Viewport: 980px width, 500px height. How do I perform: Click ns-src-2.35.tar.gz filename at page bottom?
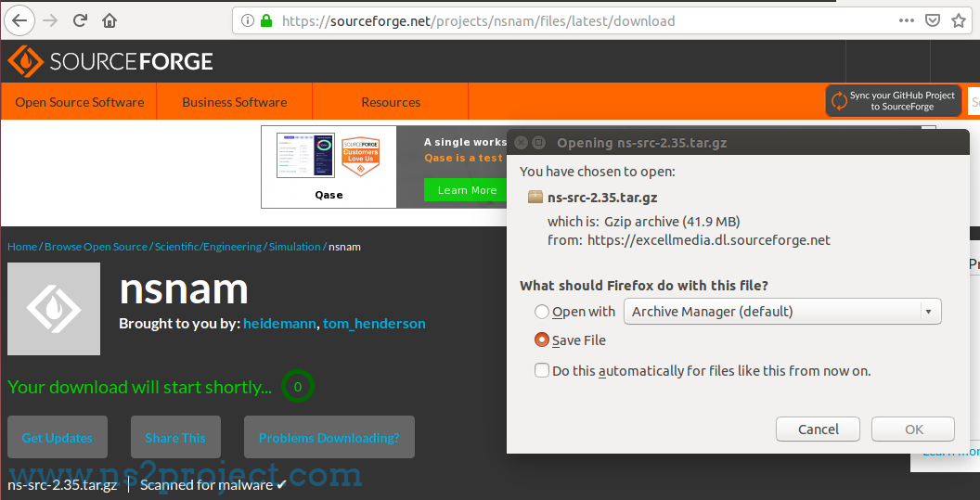point(62,485)
